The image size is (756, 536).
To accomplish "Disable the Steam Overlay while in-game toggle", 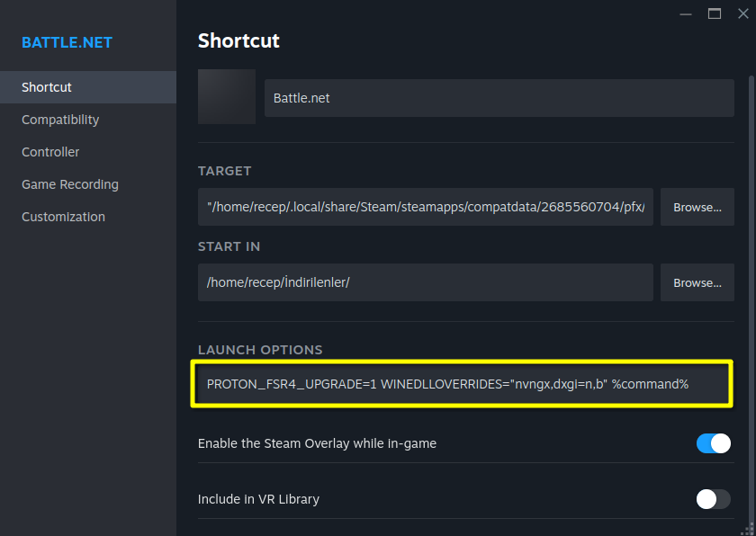I will tap(713, 443).
